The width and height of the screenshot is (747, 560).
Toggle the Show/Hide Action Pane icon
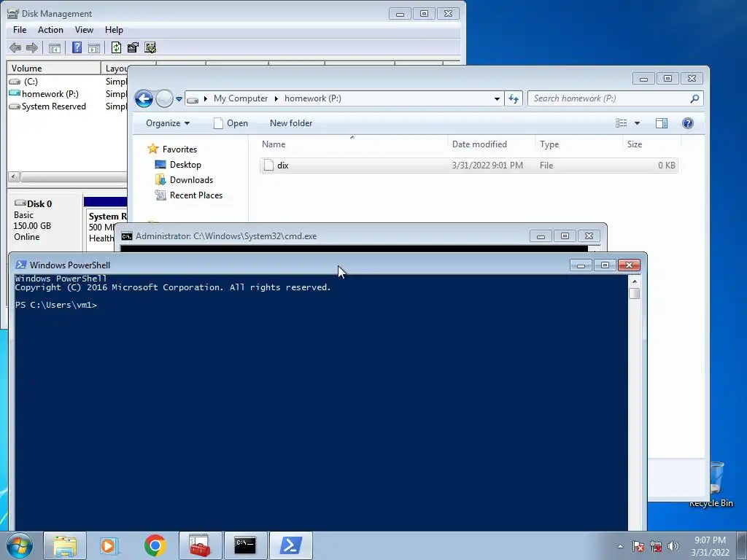pos(94,47)
